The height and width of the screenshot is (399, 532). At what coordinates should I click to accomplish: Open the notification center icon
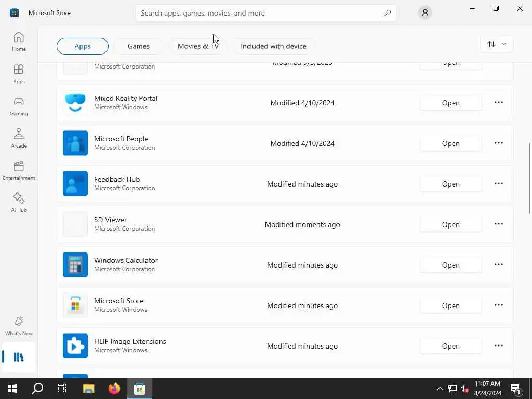[x=516, y=389]
